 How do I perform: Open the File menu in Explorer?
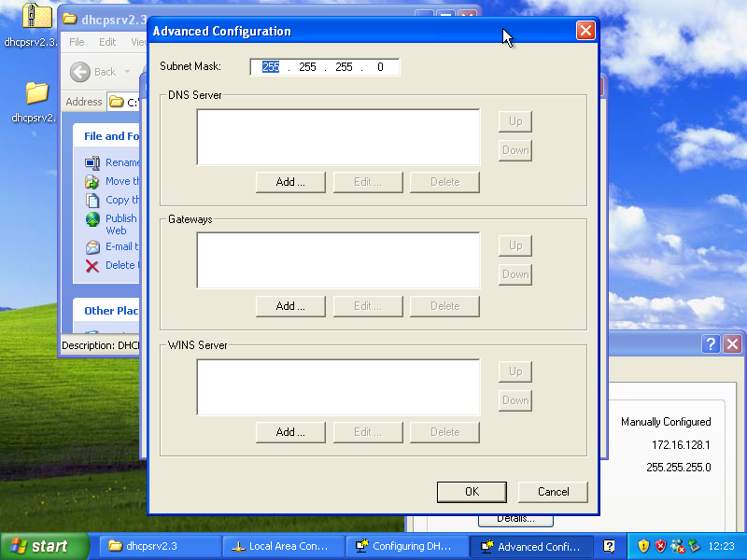point(77,42)
